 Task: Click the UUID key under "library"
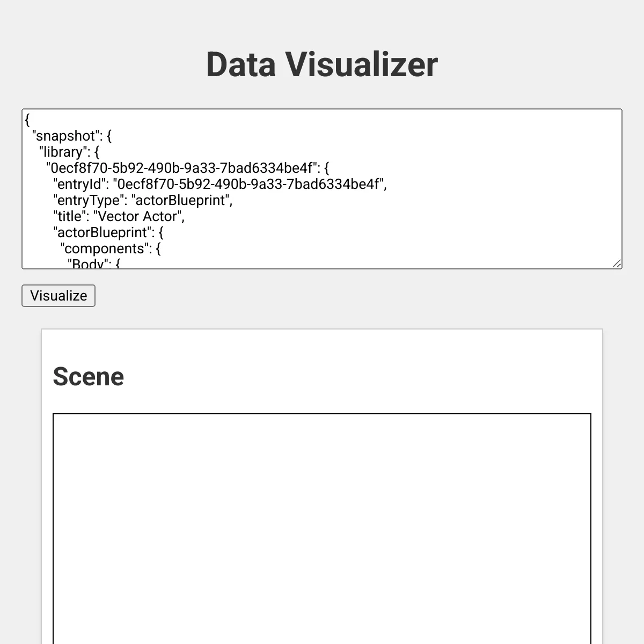[x=182, y=168]
